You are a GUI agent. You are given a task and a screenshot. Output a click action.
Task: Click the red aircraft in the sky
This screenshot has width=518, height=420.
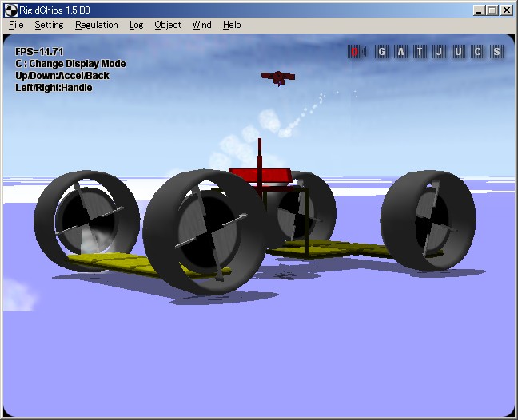tap(278, 78)
